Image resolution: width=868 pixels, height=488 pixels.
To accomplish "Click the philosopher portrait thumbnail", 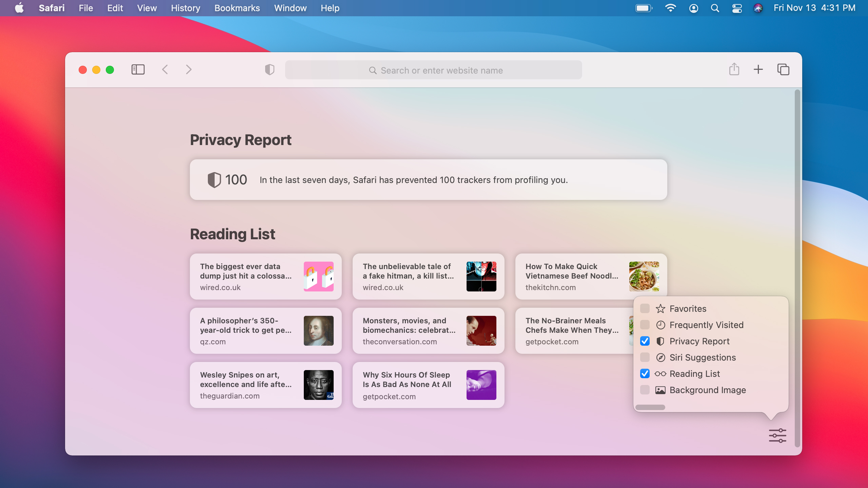I will [318, 331].
